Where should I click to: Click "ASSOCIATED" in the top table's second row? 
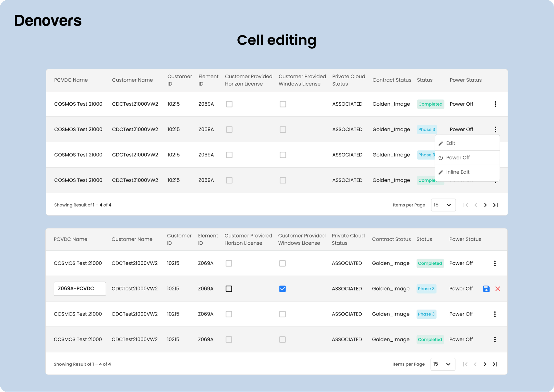tap(347, 129)
